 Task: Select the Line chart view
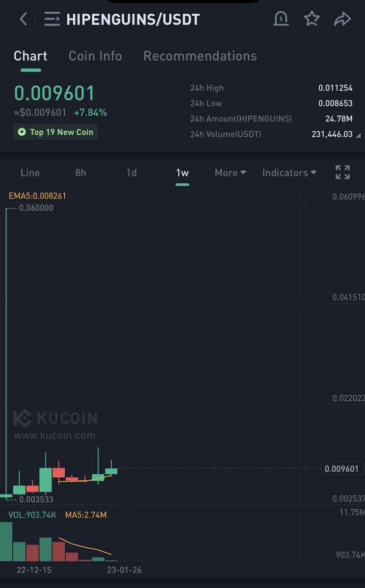click(x=30, y=172)
